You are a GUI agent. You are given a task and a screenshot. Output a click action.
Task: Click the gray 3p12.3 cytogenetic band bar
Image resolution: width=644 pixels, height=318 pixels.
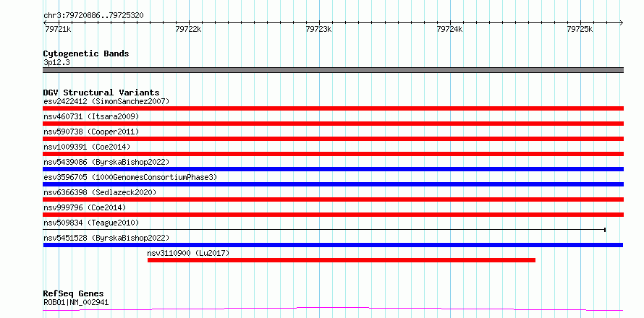pyautogui.click(x=333, y=70)
